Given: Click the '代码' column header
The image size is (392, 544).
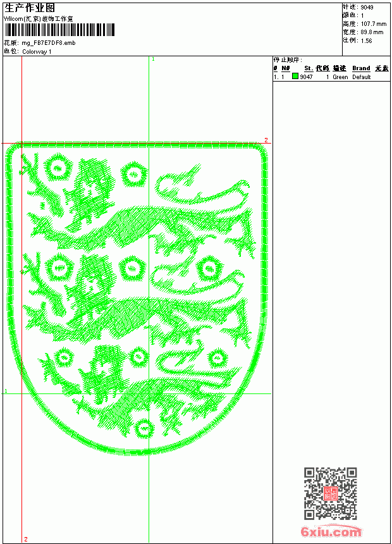Looking at the screenshot, I should [322, 68].
